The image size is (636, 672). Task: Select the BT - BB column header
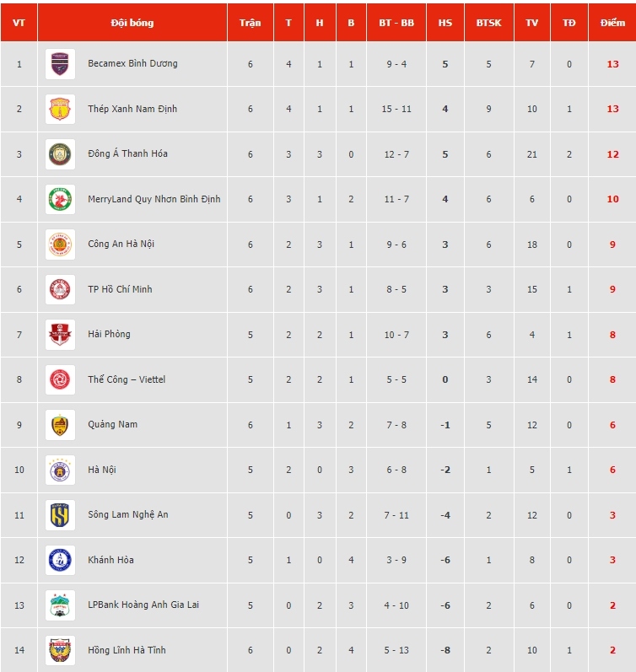click(396, 23)
